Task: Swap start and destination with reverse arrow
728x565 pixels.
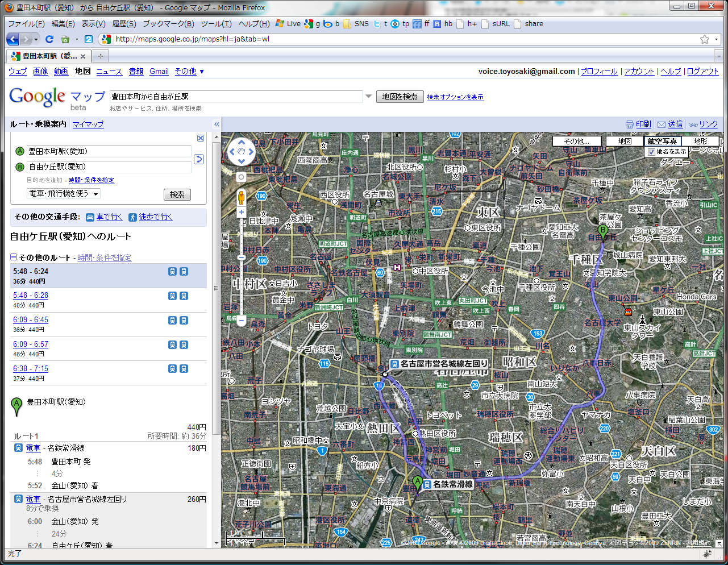Action: (199, 159)
